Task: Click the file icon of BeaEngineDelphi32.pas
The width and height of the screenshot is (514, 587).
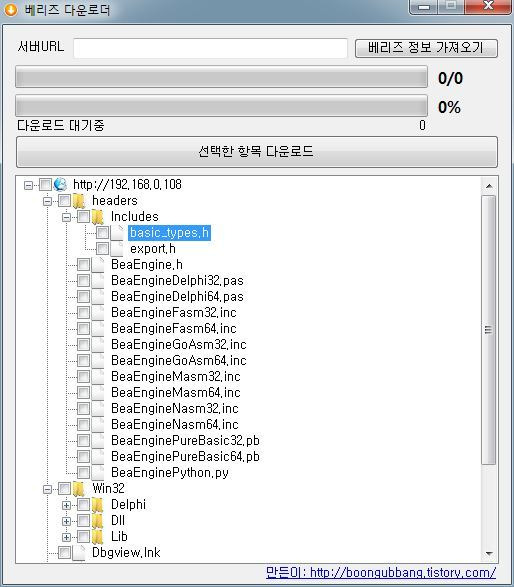Action: tap(98, 281)
